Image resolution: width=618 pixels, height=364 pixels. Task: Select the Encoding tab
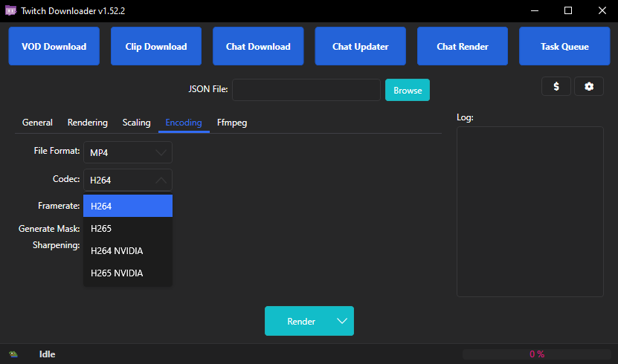[184, 123]
